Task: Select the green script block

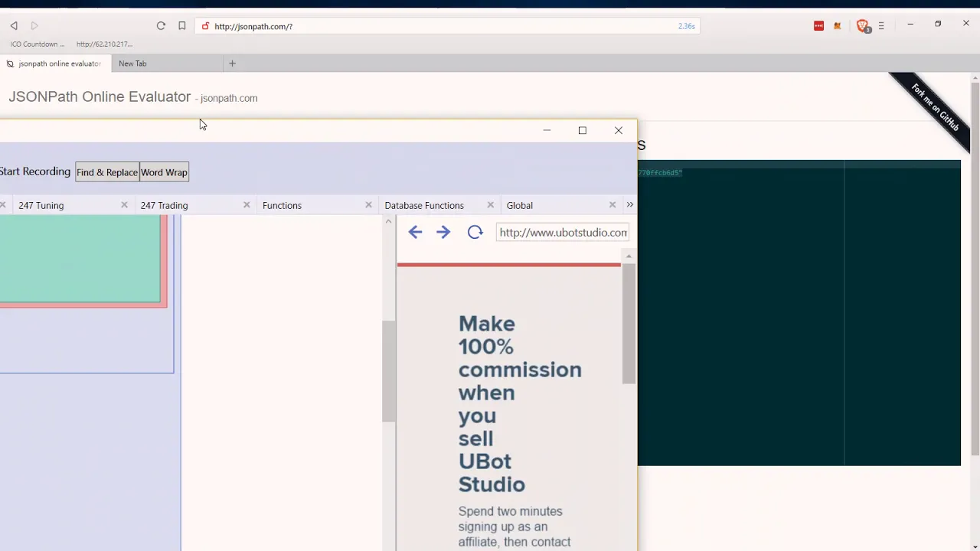Action: pyautogui.click(x=80, y=259)
